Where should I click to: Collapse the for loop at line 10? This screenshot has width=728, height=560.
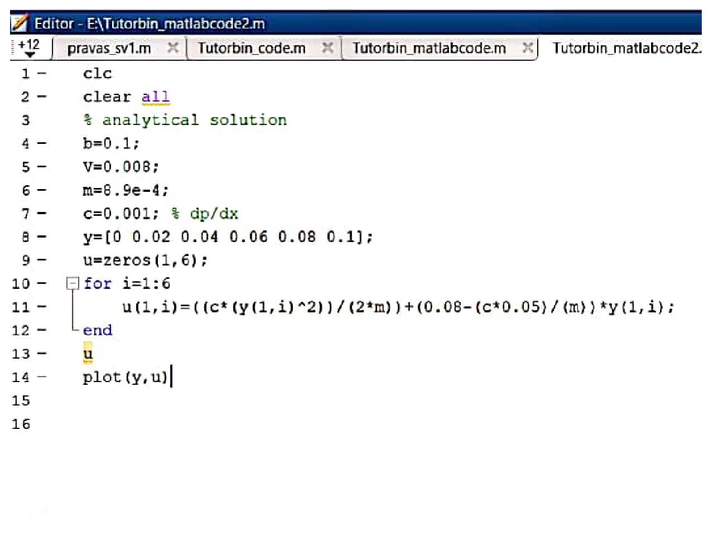click(x=73, y=284)
